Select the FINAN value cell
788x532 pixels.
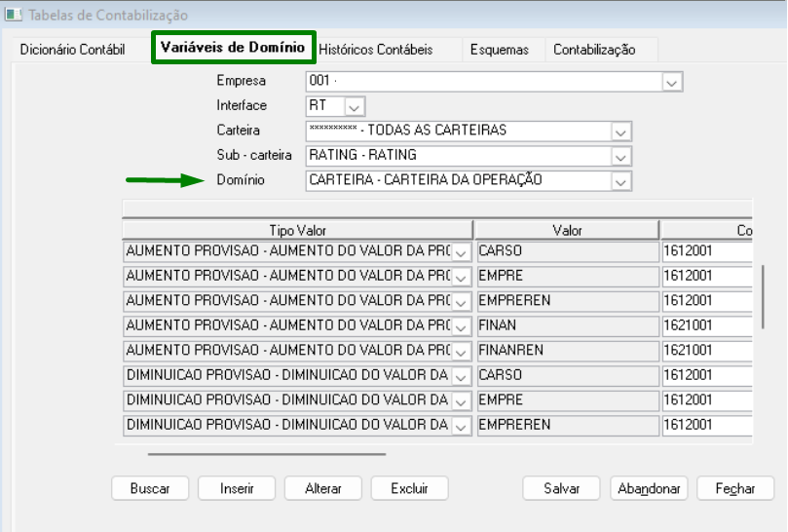point(566,324)
